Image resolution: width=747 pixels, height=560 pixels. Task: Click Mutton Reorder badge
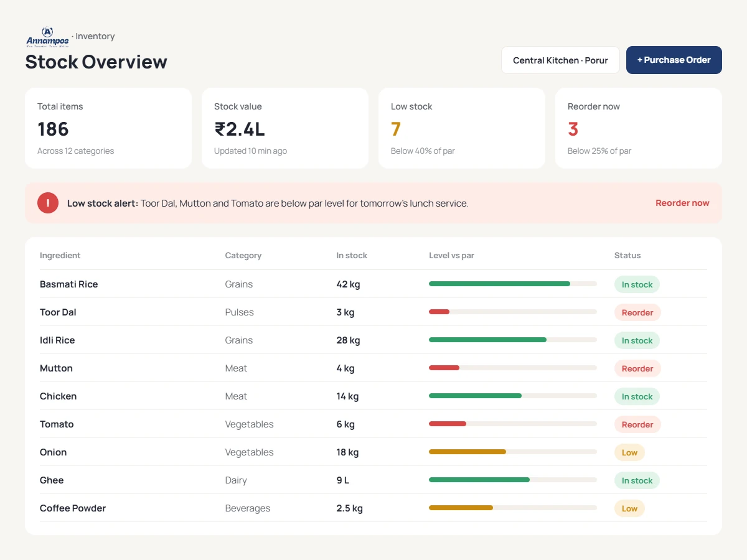point(637,368)
